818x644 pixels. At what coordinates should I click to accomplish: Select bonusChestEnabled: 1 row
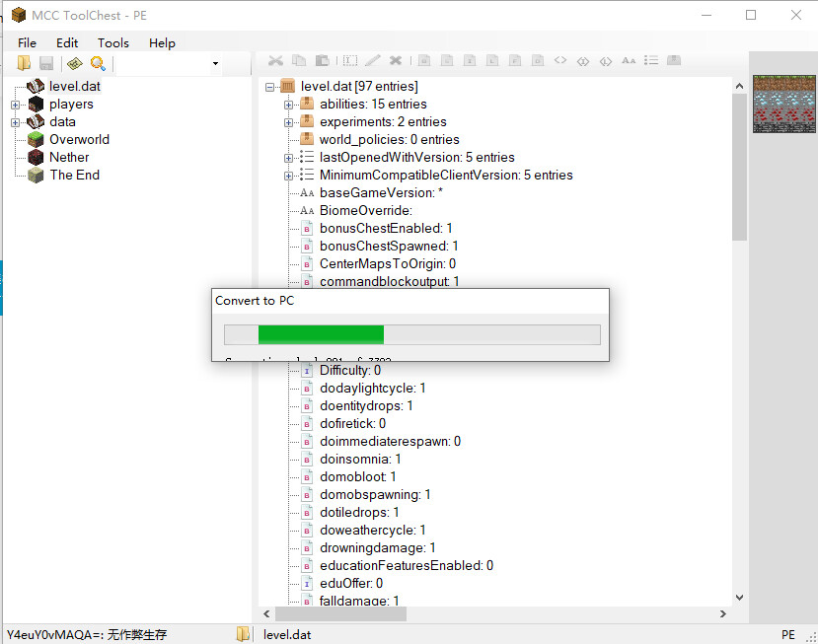click(386, 228)
